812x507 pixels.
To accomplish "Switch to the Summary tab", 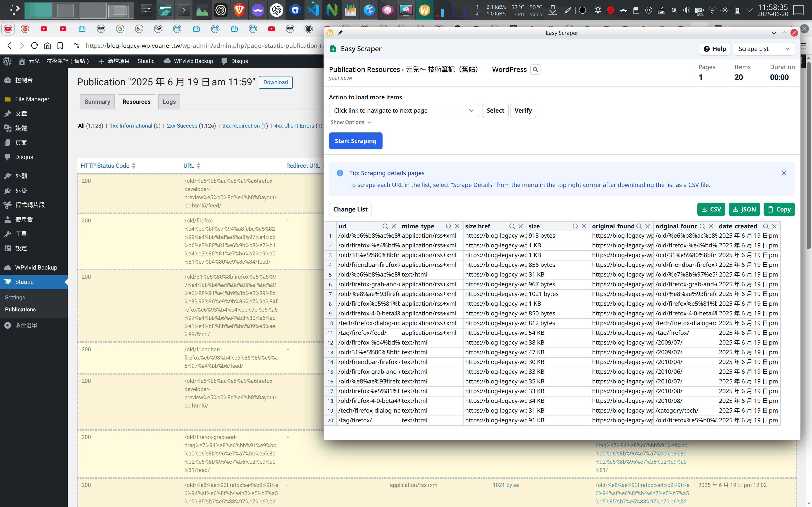I will tap(97, 102).
